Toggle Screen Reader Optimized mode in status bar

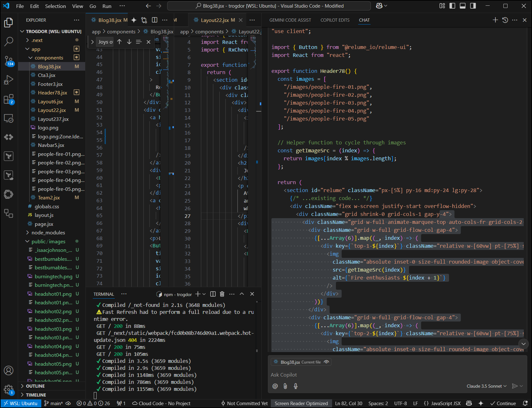pos(301,403)
